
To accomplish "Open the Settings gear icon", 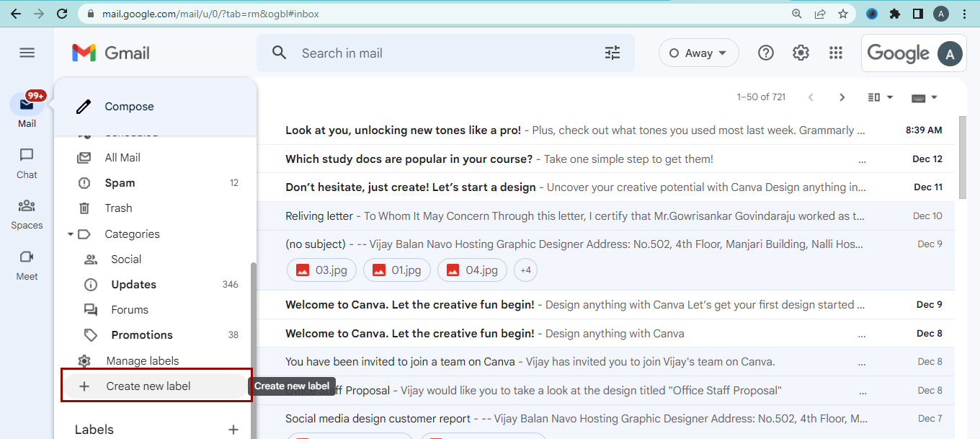I will point(801,53).
